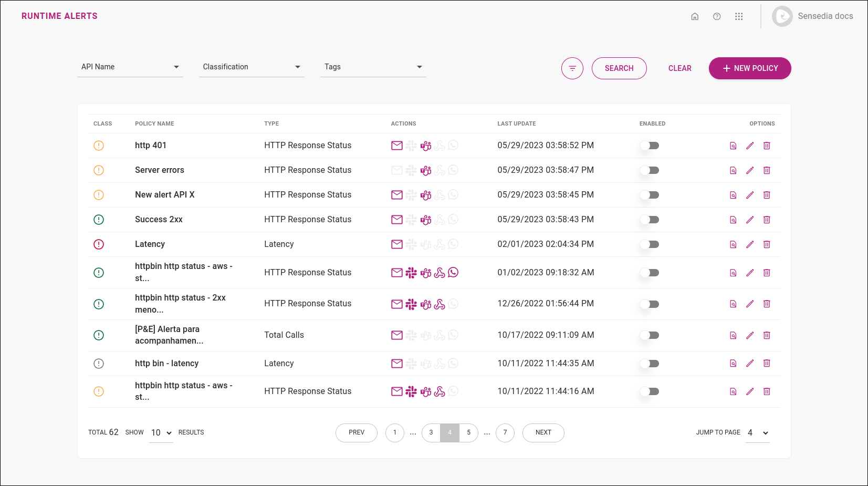Toggle enabled switch for New alert API X
This screenshot has width=868, height=486.
coord(650,195)
